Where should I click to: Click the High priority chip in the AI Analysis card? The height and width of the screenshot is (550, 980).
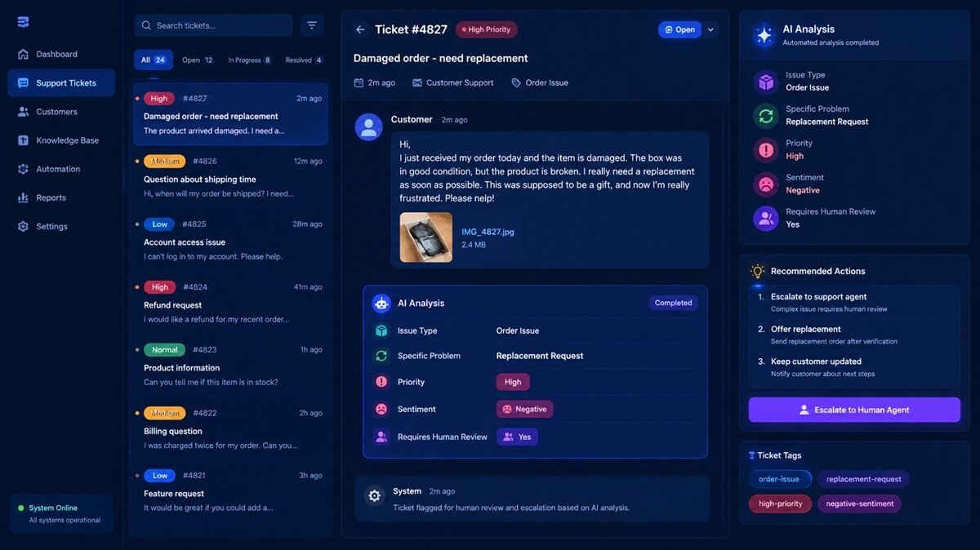[513, 382]
